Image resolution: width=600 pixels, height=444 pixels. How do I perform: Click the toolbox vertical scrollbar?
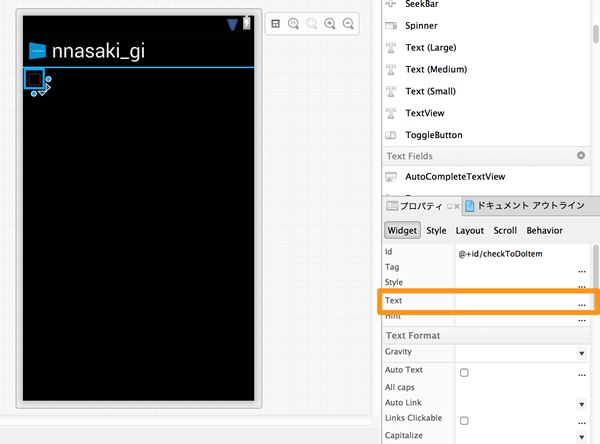pos(595,34)
